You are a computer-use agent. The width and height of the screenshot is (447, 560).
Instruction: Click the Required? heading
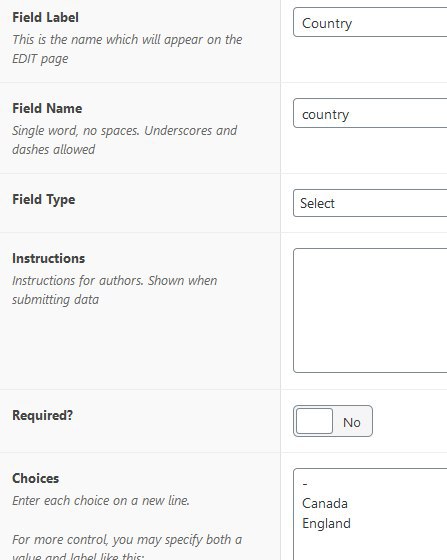point(42,415)
